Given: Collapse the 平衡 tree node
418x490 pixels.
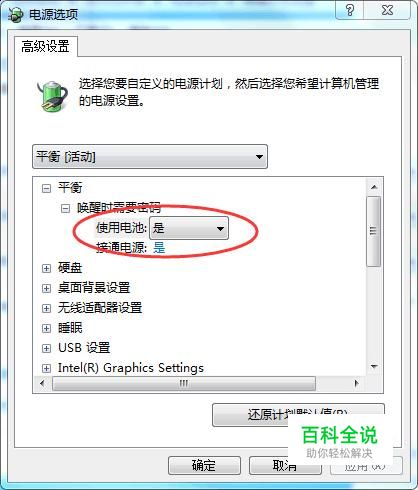Looking at the screenshot, I should pyautogui.click(x=46, y=189).
